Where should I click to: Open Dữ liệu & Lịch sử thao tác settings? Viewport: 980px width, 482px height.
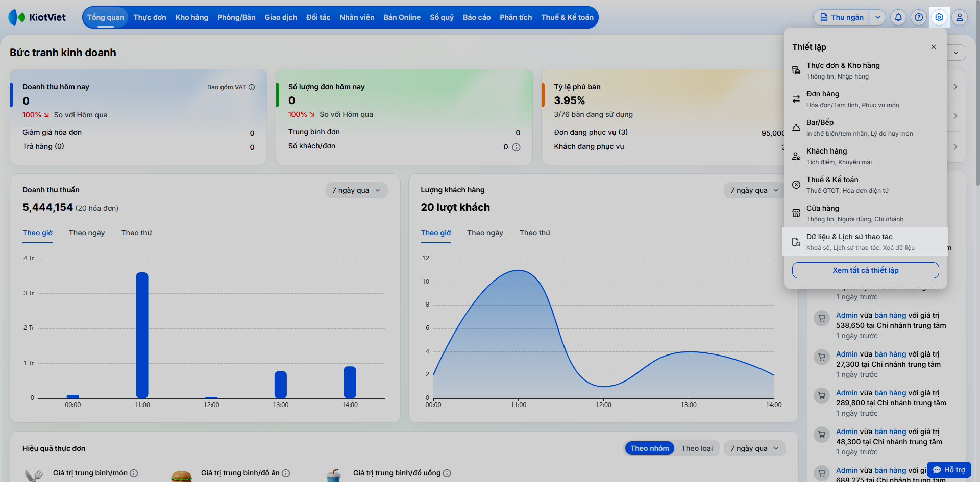click(865, 242)
